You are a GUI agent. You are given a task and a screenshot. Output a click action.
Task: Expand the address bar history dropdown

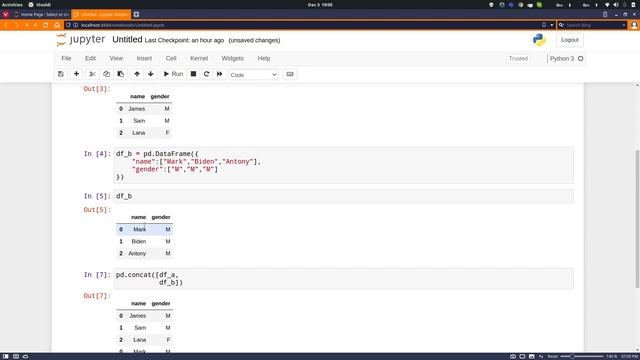(551, 25)
